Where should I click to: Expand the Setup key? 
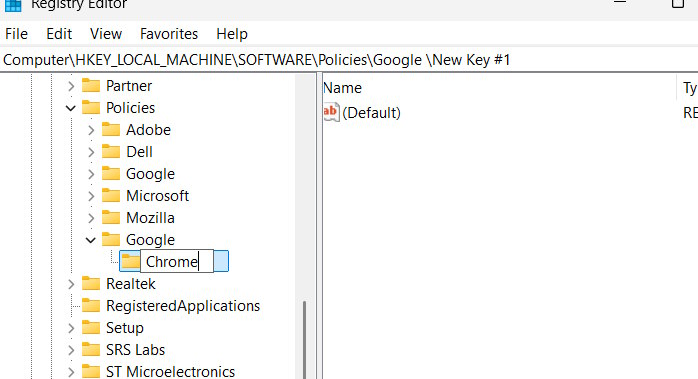point(71,328)
